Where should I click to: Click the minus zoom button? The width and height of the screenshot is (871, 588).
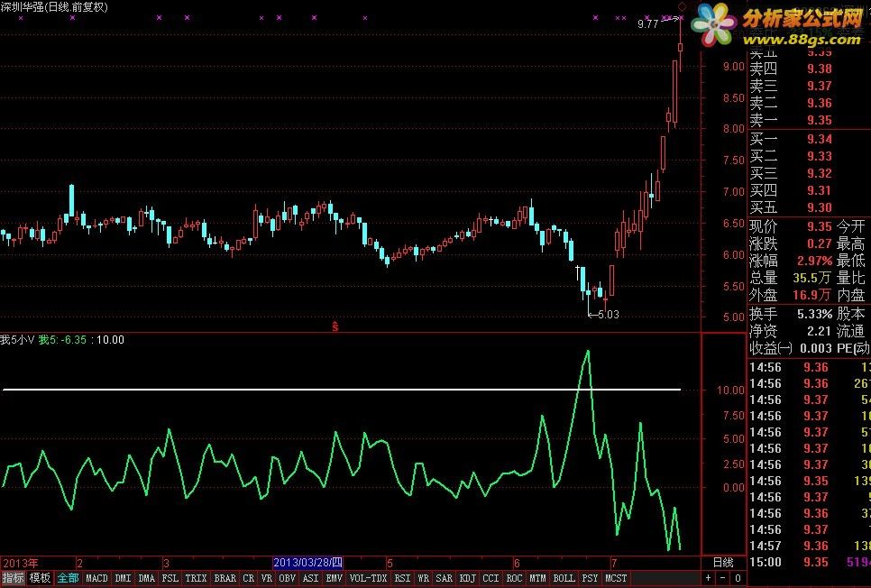(723, 578)
